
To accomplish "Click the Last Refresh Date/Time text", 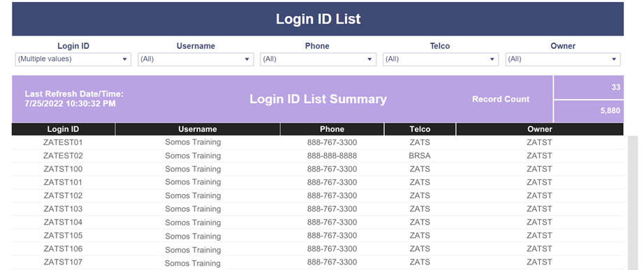I will (74, 99).
